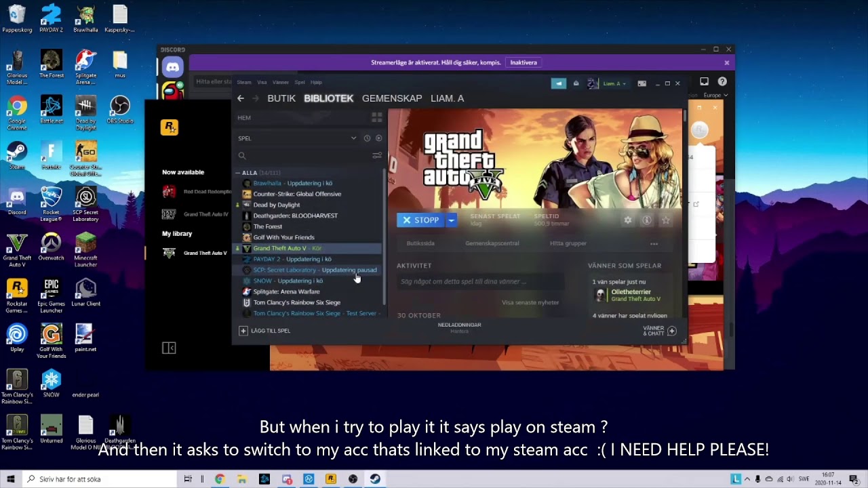Collapse the ALLA games group
The image size is (868, 488).
click(238, 173)
